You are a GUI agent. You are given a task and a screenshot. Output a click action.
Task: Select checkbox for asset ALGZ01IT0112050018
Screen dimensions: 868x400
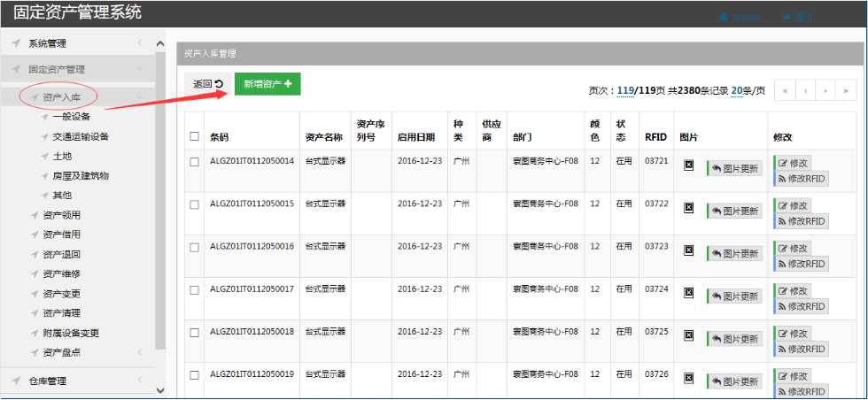pos(194,331)
